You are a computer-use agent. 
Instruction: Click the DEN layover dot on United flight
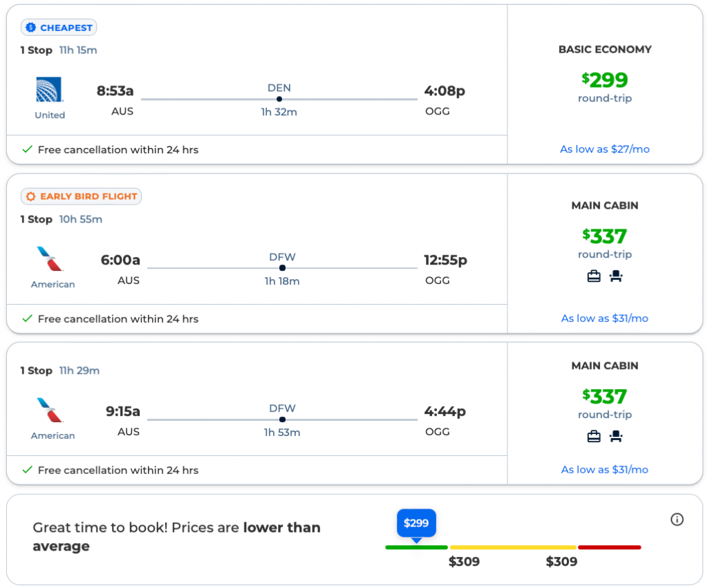[x=279, y=99]
